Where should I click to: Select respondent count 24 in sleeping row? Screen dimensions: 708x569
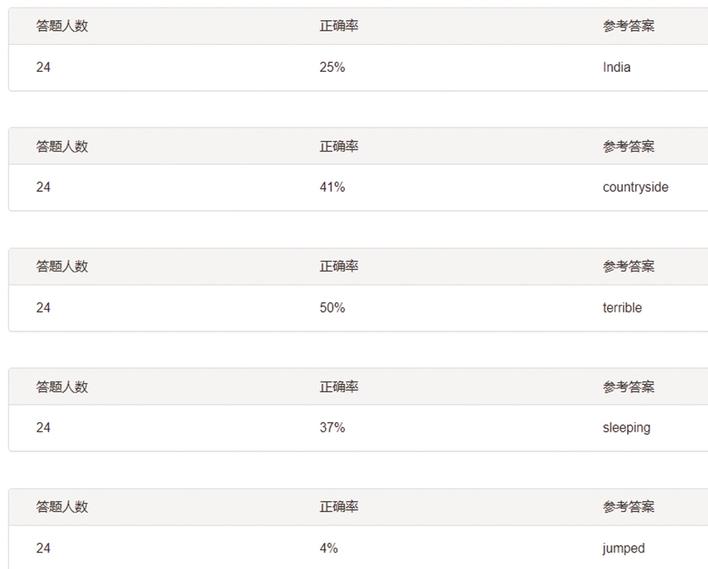click(43, 428)
